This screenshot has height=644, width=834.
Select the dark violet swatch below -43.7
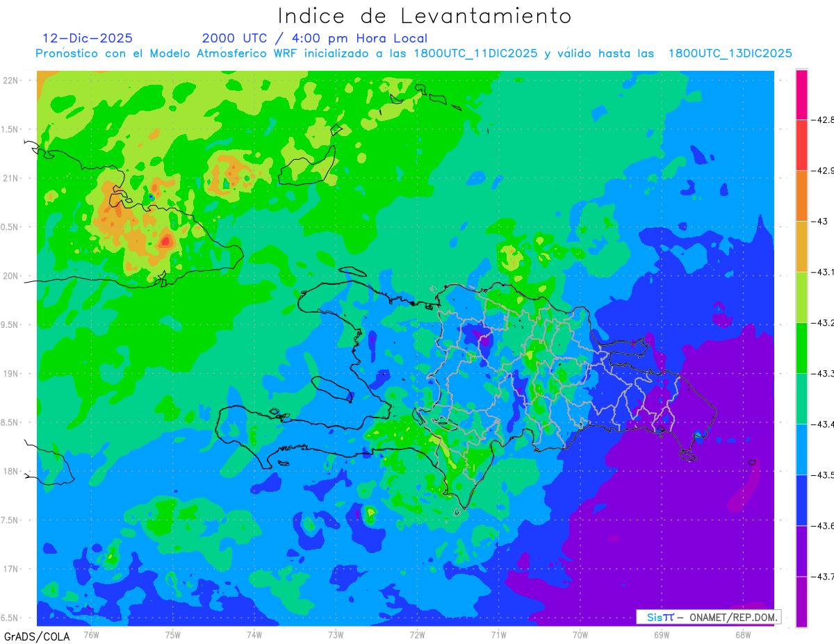point(801,602)
